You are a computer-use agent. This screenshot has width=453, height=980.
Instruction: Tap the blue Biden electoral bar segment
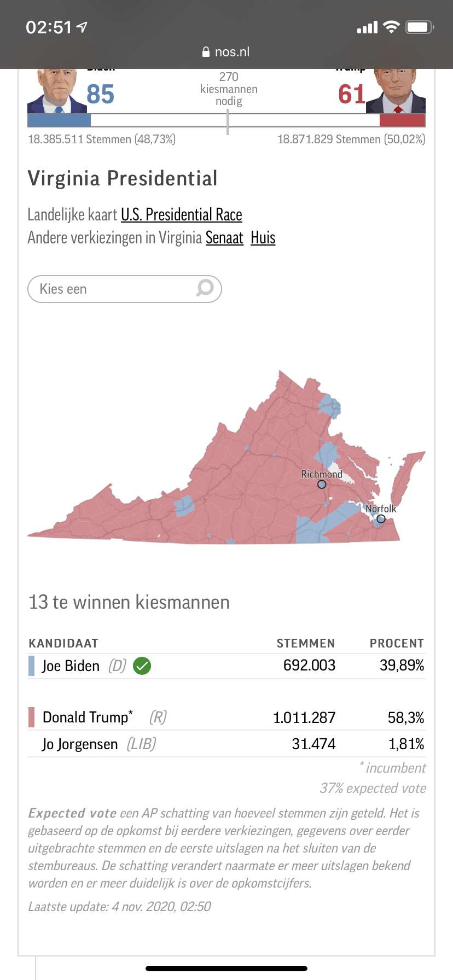59,120
